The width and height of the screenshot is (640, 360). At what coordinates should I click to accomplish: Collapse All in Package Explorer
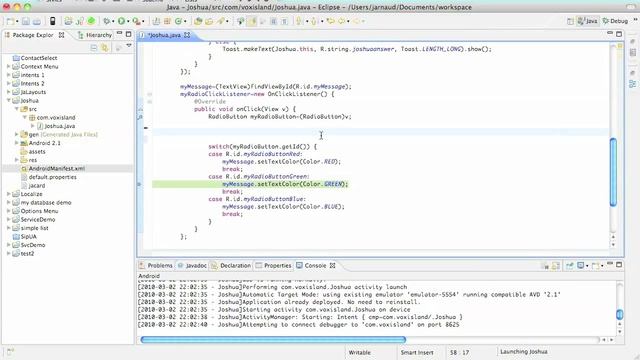click(94, 48)
